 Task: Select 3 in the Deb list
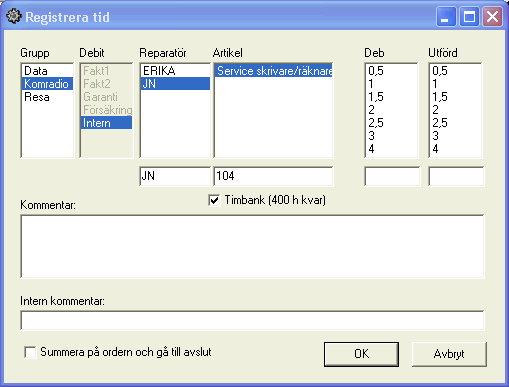coord(391,136)
